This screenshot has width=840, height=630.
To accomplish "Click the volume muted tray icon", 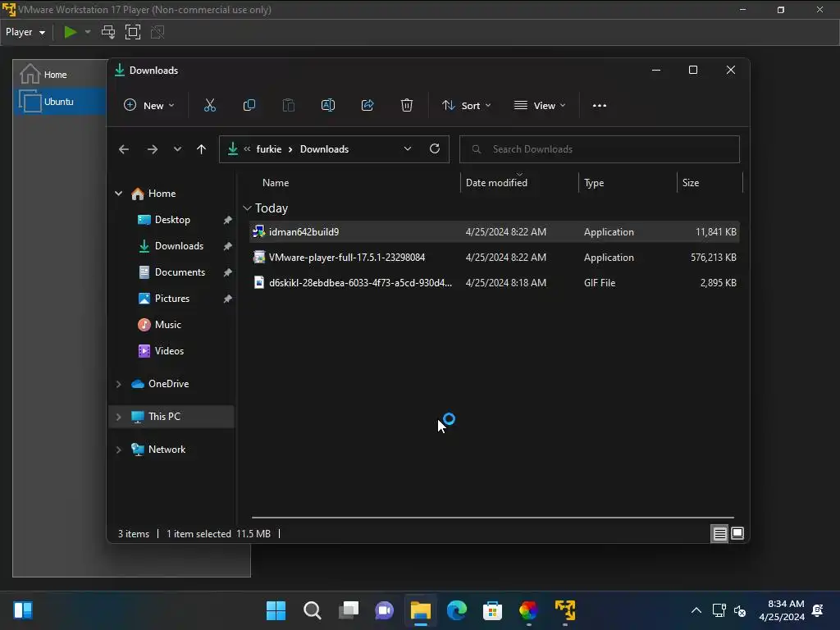I will [x=740, y=610].
